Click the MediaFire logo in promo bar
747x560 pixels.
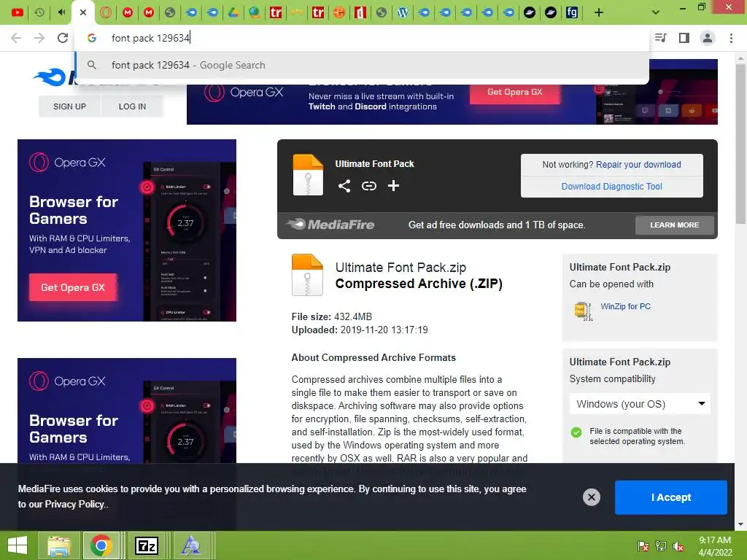(x=330, y=225)
